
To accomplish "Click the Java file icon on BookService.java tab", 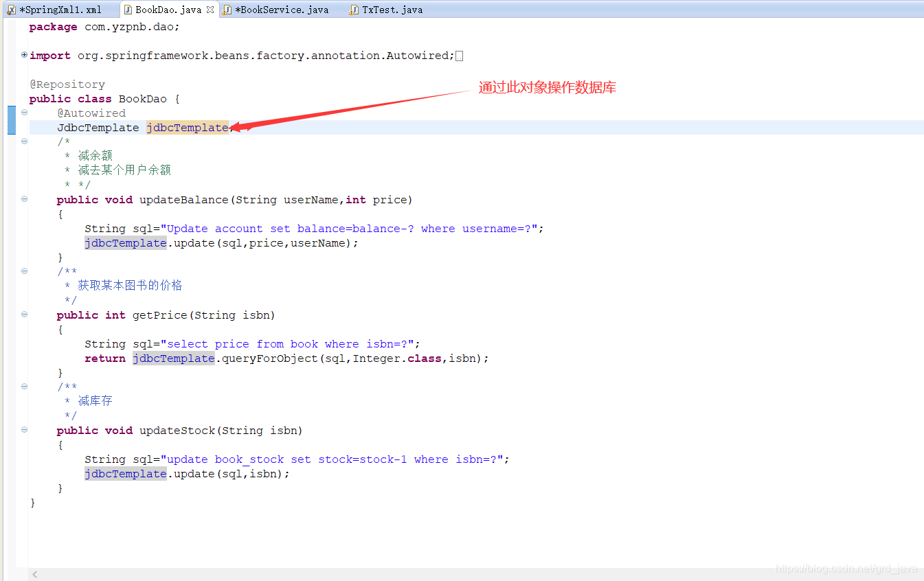I will pyautogui.click(x=227, y=10).
